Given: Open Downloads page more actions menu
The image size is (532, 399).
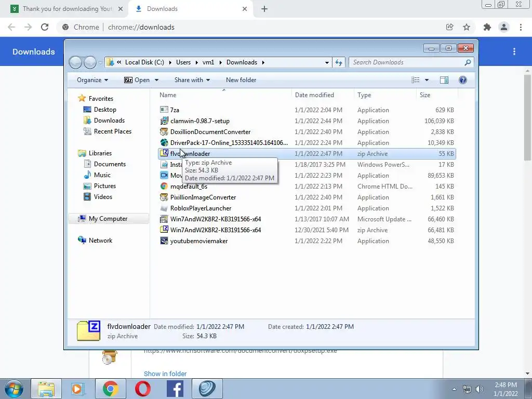Looking at the screenshot, I should point(514,51).
